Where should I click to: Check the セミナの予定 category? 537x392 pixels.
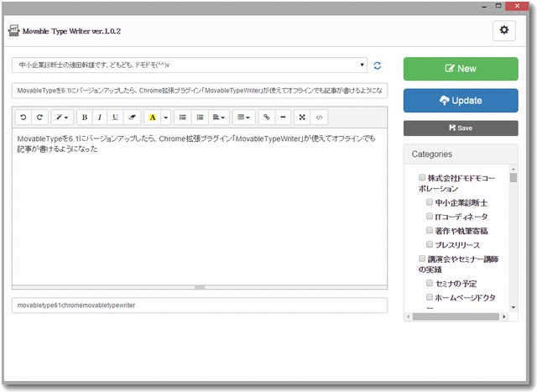[430, 283]
